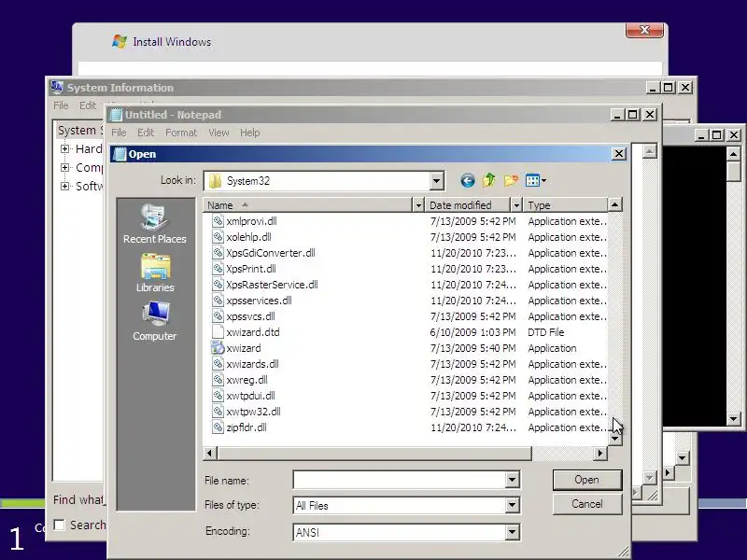Image resolution: width=747 pixels, height=560 pixels.
Task: Click the DTD File type cell
Action: click(546, 332)
